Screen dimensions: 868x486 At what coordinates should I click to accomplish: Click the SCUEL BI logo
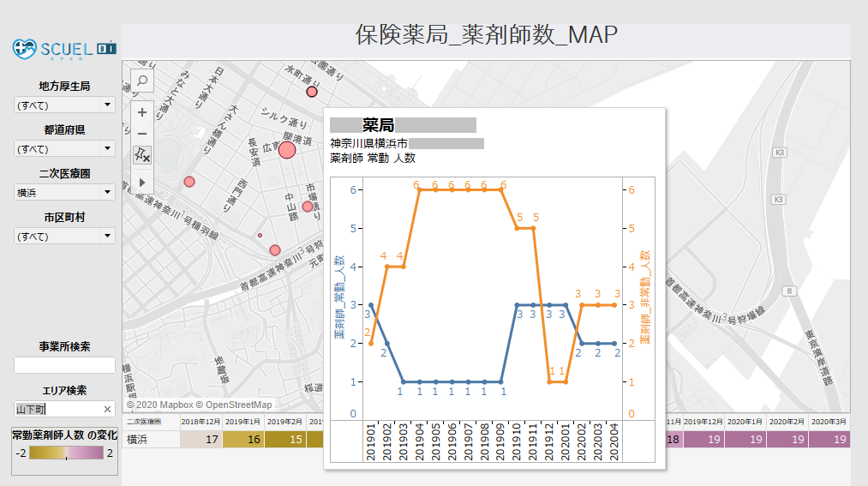coord(64,48)
